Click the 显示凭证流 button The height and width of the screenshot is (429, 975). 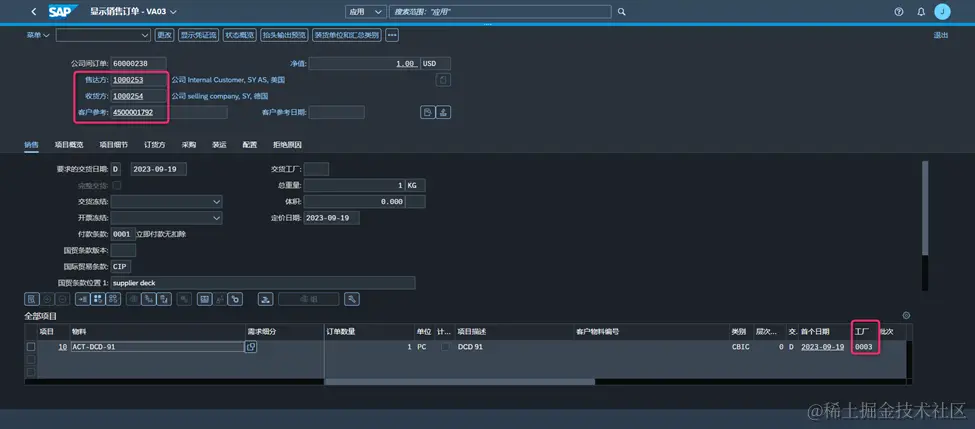pos(199,35)
